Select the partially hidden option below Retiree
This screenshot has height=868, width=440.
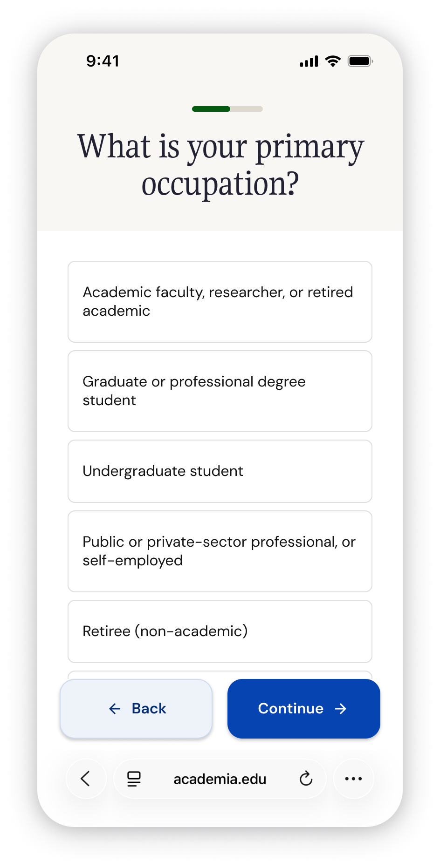coord(220,675)
